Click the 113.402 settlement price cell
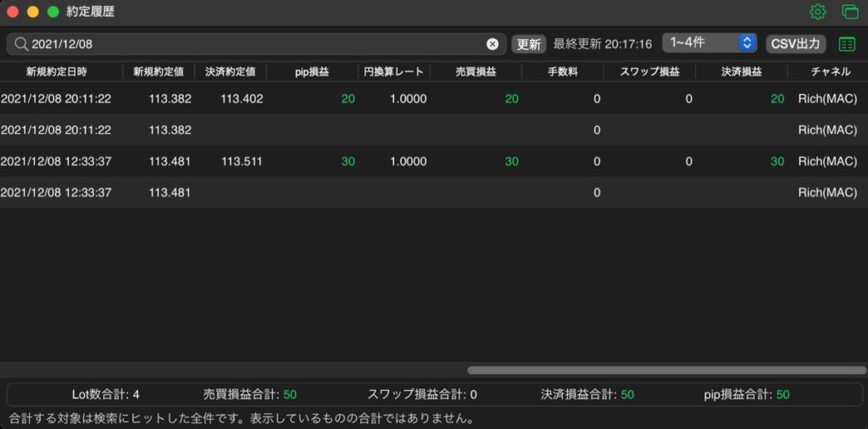The height and width of the screenshot is (429, 868). tap(242, 99)
